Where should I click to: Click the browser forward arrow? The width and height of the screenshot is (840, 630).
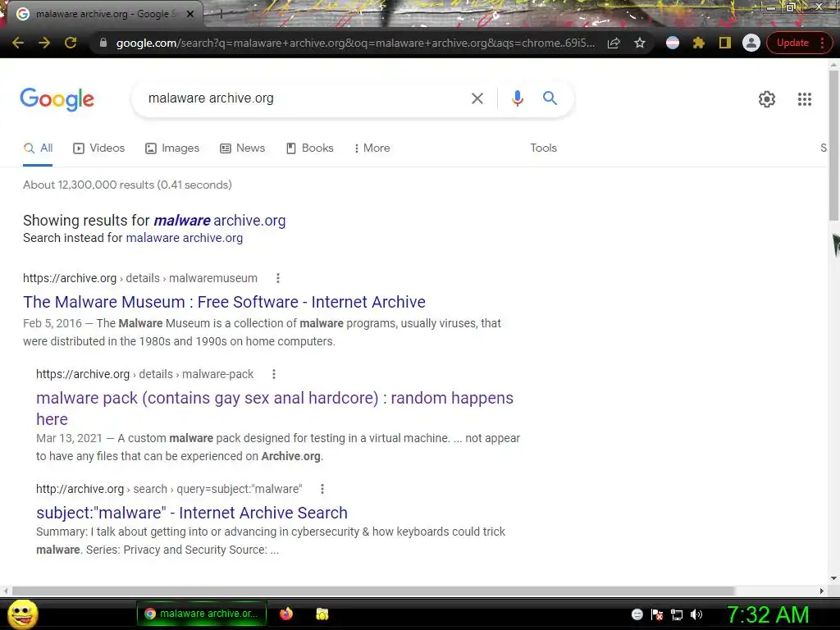[44, 43]
